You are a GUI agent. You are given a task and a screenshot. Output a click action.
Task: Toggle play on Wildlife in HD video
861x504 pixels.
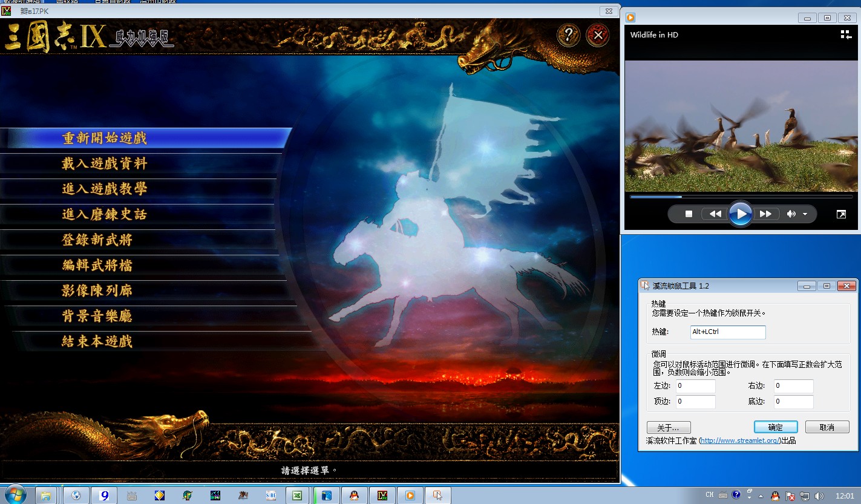(x=740, y=214)
